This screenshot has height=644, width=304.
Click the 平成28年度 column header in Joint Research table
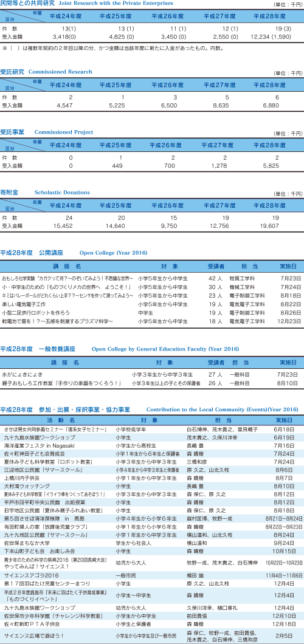tap(269, 16)
